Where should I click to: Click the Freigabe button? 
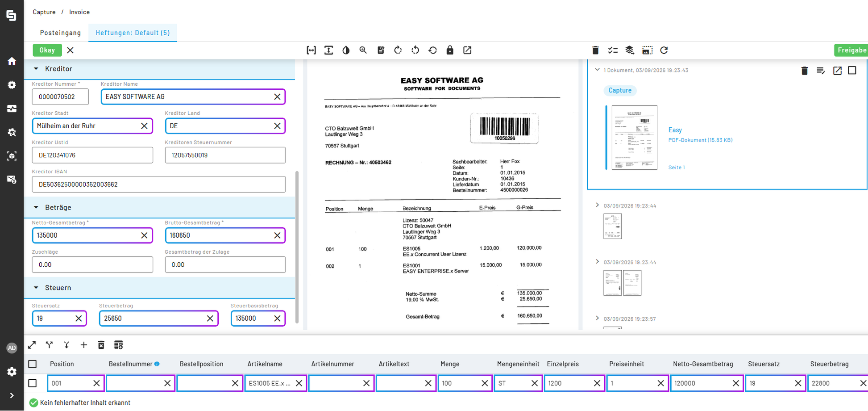pyautogui.click(x=851, y=50)
